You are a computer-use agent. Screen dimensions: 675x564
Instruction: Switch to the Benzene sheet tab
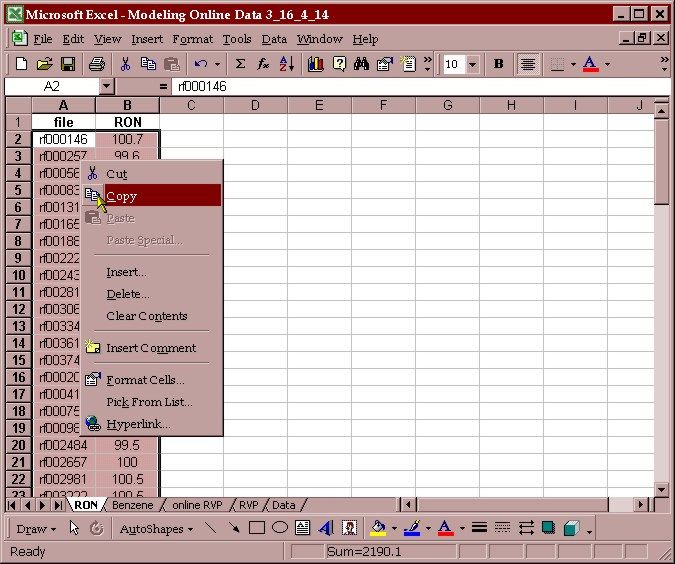click(x=133, y=505)
